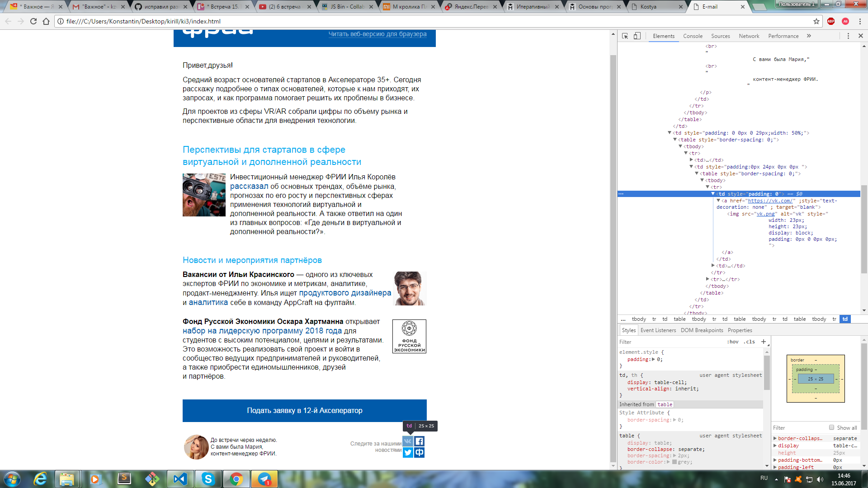The image size is (868, 488).
Task: Close the DevTools panel
Action: pos(860,36)
